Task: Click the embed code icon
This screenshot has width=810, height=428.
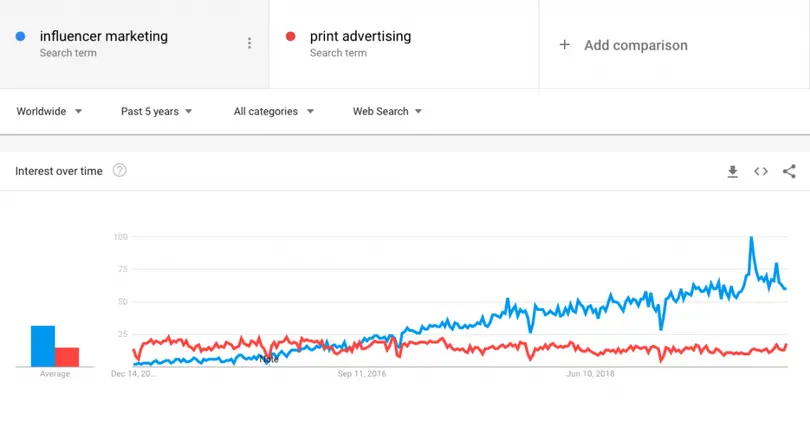Action: pos(761,172)
